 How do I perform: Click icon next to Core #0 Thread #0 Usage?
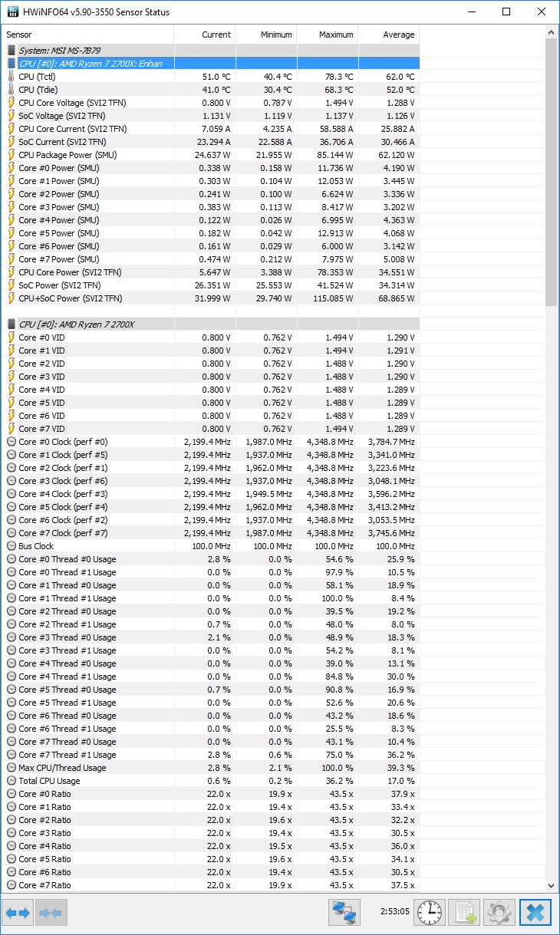(12, 559)
